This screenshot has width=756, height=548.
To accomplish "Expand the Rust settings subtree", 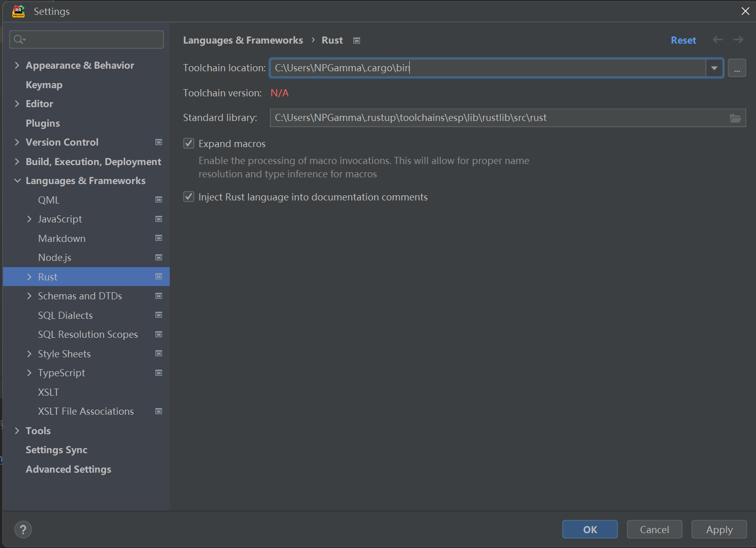I will pos(29,277).
